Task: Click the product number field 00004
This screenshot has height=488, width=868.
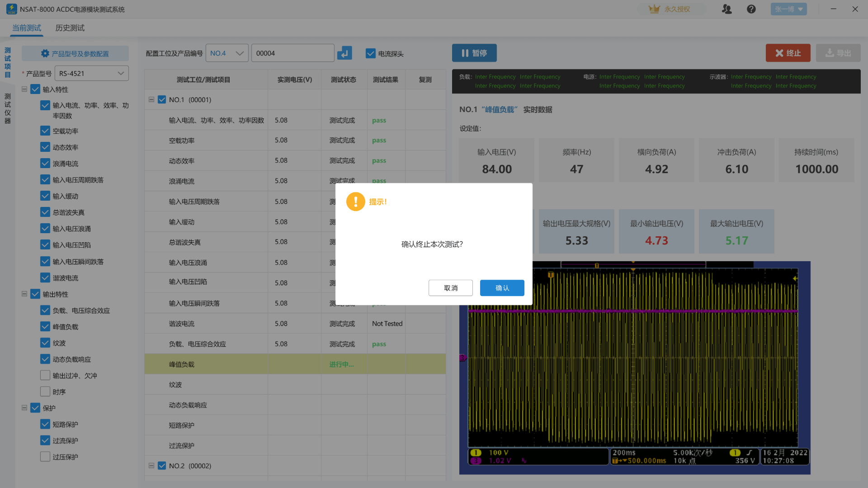Action: [292, 53]
